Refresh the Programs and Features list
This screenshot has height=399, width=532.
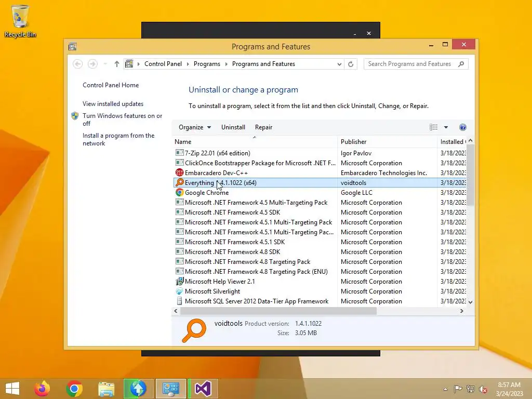[x=351, y=64]
